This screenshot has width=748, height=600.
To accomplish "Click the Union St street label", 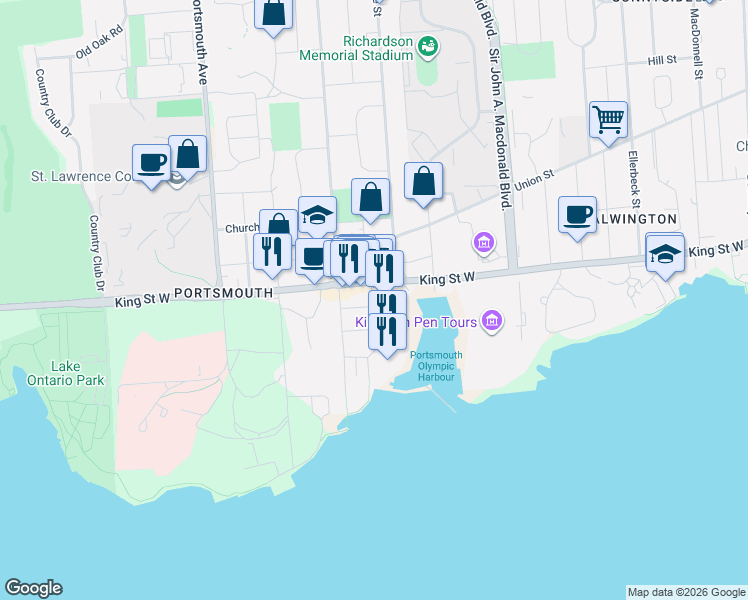I will (534, 180).
